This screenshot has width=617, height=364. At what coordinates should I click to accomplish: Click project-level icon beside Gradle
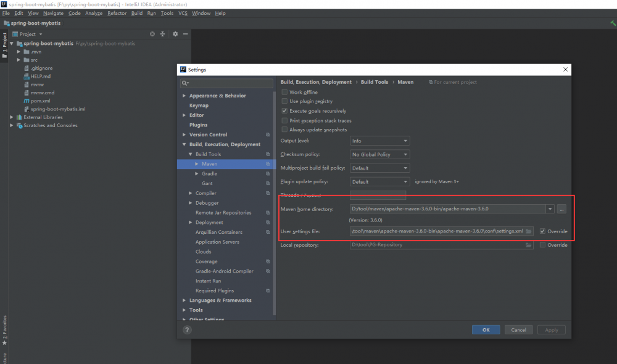[x=268, y=173]
